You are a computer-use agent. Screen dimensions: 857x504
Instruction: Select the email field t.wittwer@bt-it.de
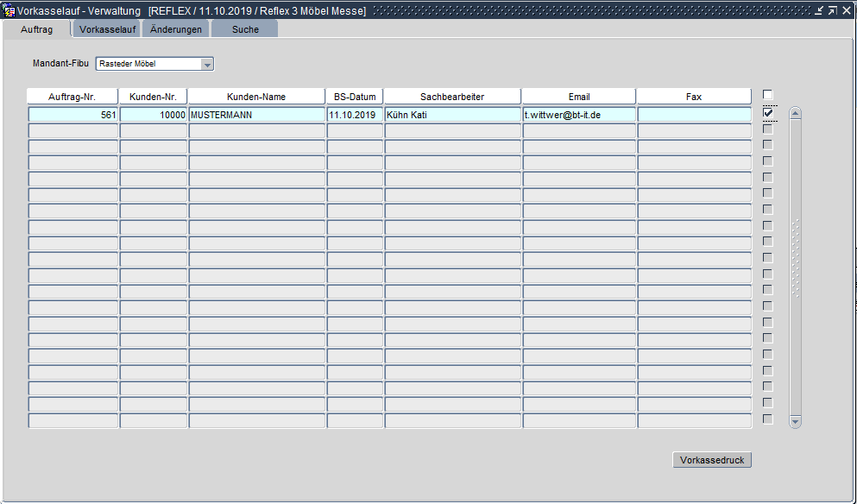click(578, 114)
